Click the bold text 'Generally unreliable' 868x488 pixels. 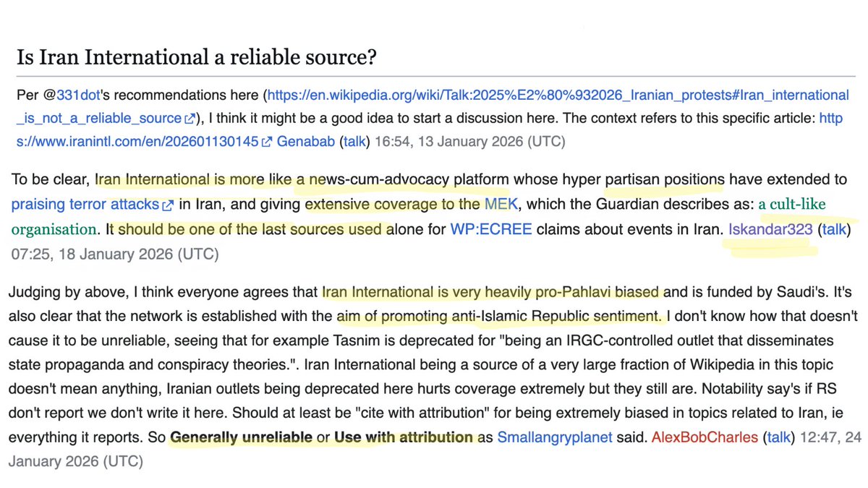coord(241,437)
